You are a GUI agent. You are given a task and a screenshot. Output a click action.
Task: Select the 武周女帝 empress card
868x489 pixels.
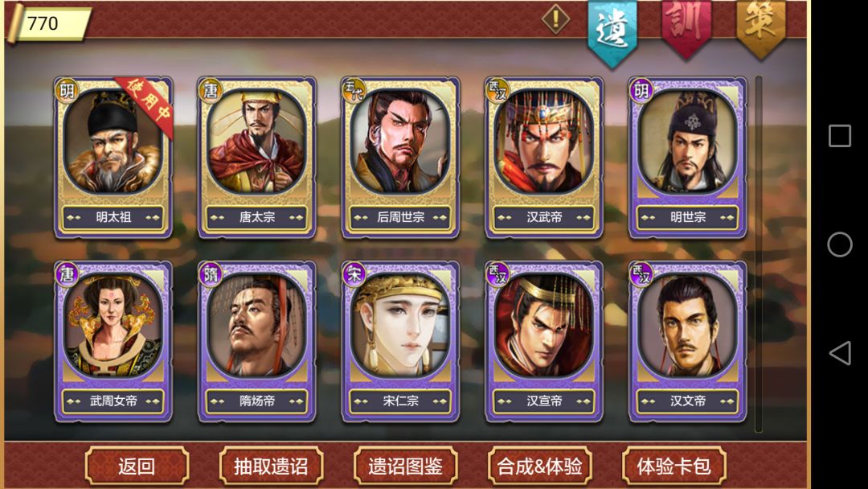[x=113, y=342]
